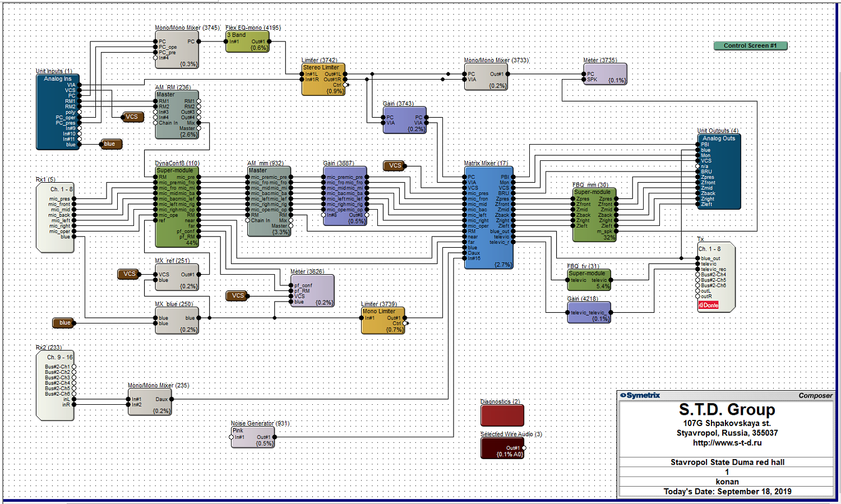Click Chain In port on AM_RM Master
This screenshot has height=504, width=841.
tap(156, 123)
